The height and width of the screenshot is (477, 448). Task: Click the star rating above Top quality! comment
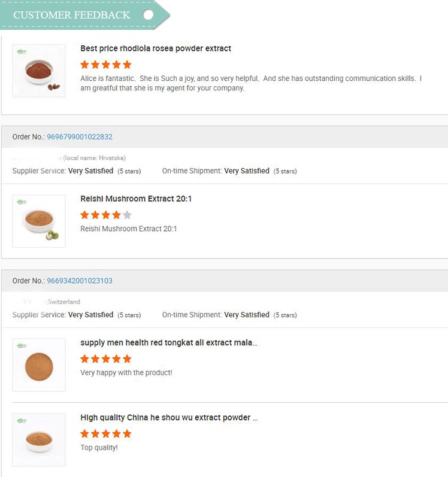(105, 434)
